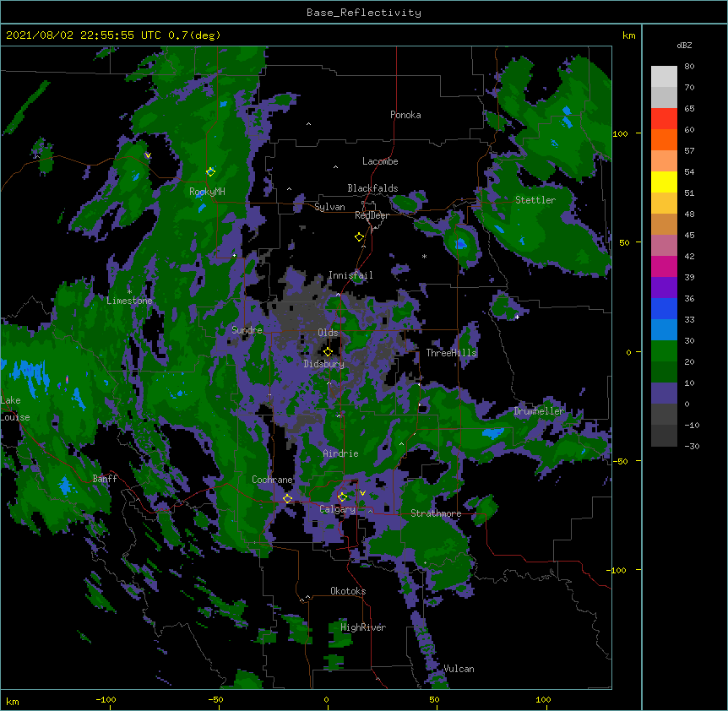Click the Sylvan label on the map
Image resolution: width=728 pixels, height=711 pixels.
[329, 207]
